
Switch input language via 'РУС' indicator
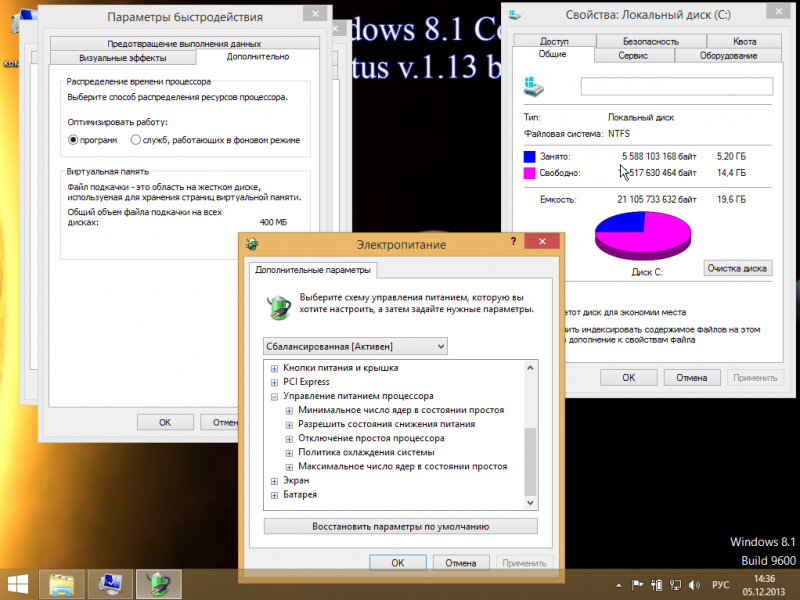[720, 585]
